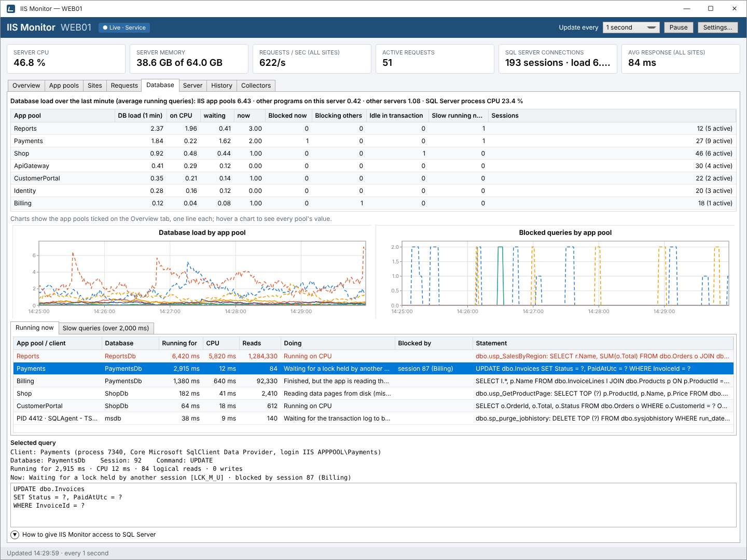
Task: Open the Collectors tab
Action: (256, 86)
